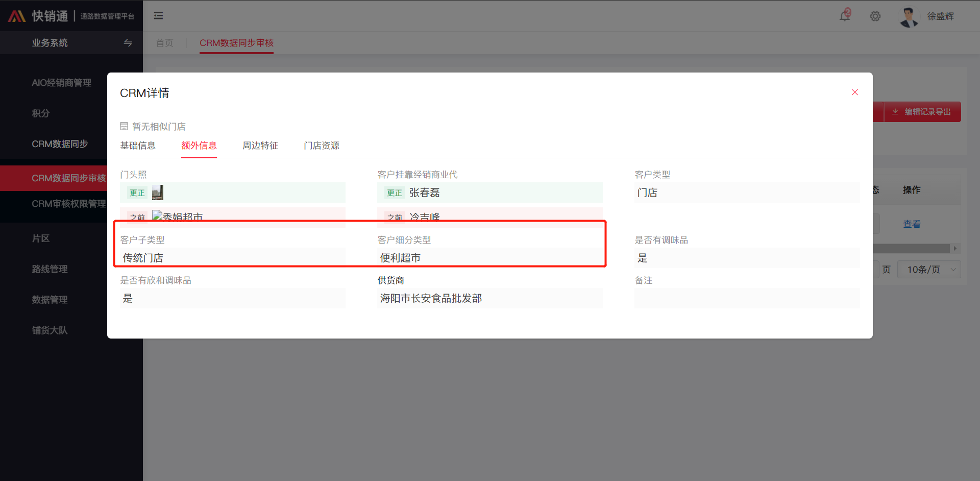980x481 pixels.
Task: Click the CRM详情 dialog title
Action: click(144, 93)
